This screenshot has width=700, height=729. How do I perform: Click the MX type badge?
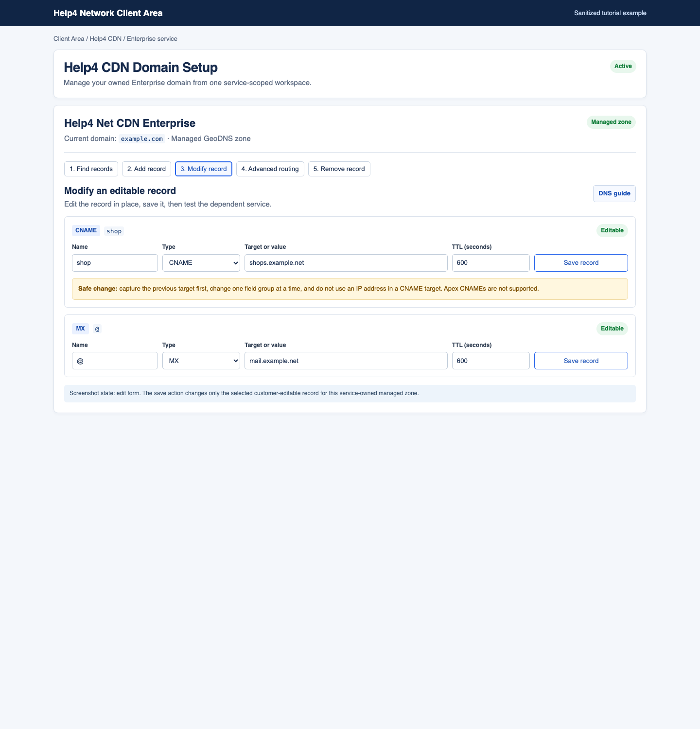(80, 329)
